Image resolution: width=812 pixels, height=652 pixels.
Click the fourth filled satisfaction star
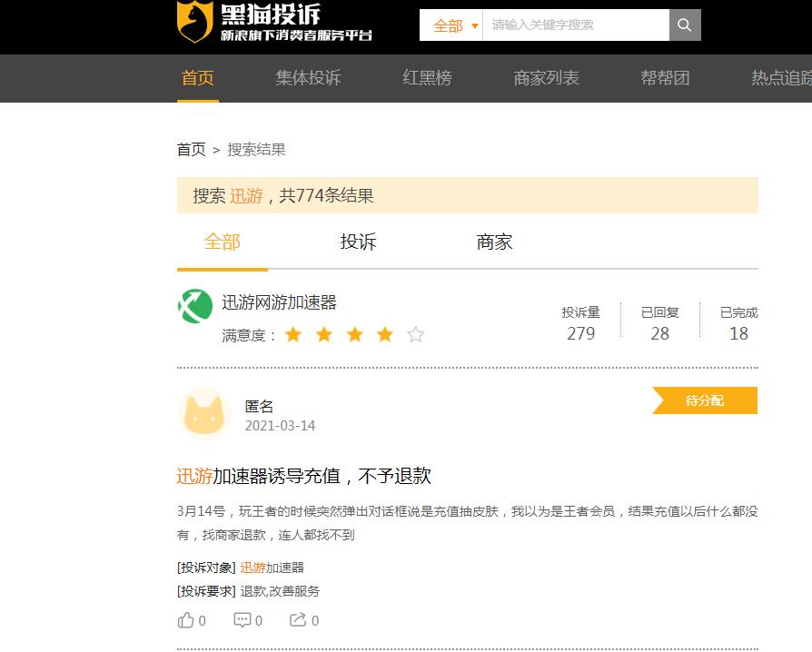[384, 334]
